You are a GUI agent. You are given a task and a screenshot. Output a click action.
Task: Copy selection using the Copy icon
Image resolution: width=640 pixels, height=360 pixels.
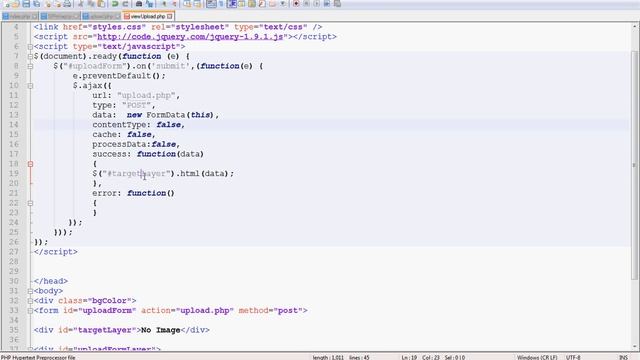(x=91, y=4)
